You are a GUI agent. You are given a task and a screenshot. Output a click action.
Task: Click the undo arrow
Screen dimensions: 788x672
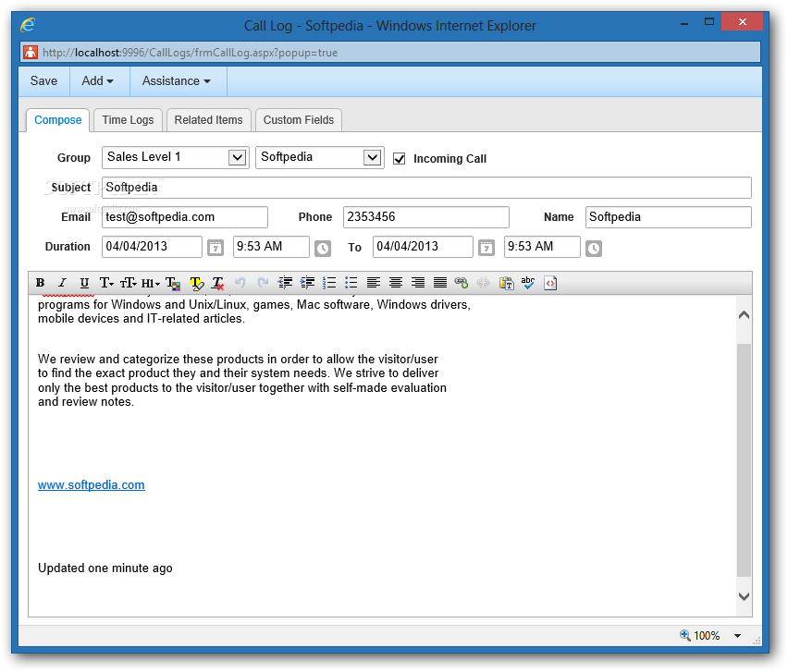point(240,283)
